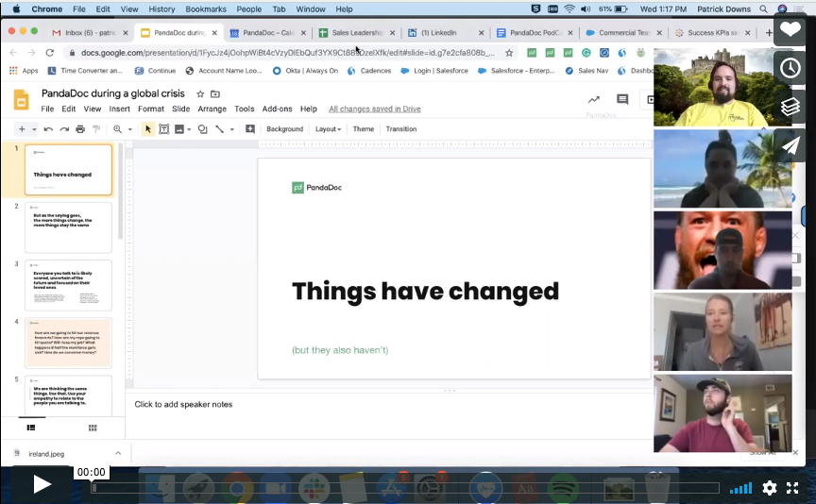
Task: Open the File menu in Slides
Action: (47, 109)
